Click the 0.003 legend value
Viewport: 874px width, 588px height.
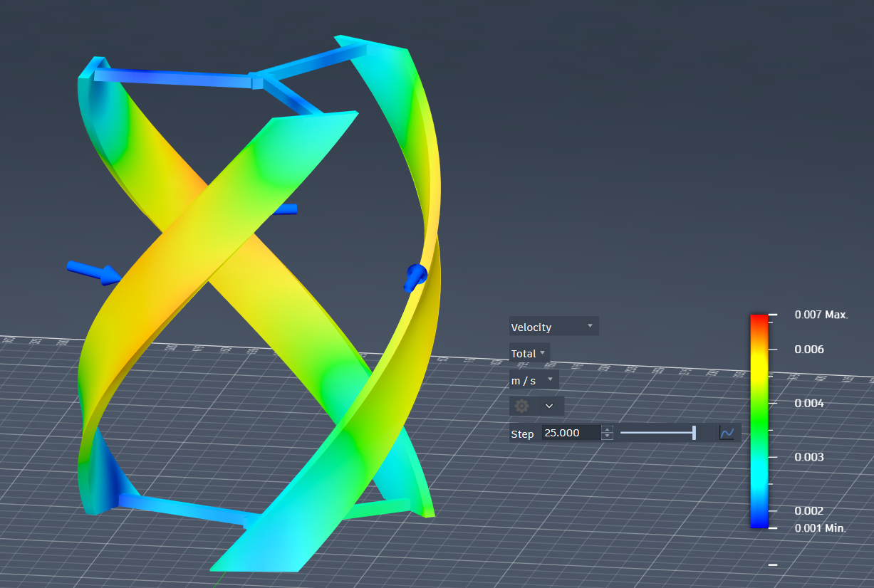[x=809, y=457]
